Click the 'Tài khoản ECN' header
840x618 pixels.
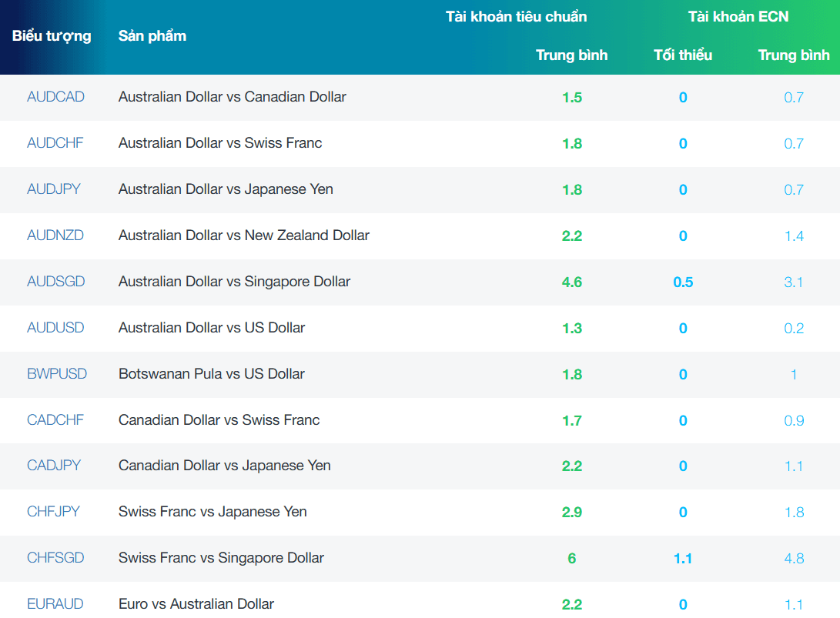738,17
